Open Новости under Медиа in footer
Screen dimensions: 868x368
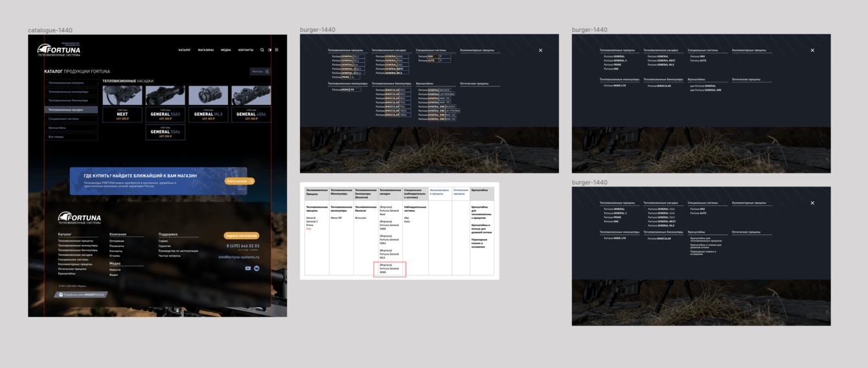tap(115, 270)
